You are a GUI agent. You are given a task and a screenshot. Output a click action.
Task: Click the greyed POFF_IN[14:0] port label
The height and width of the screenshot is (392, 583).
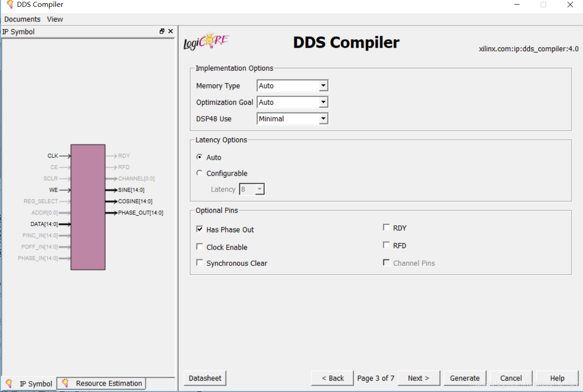tap(40, 247)
